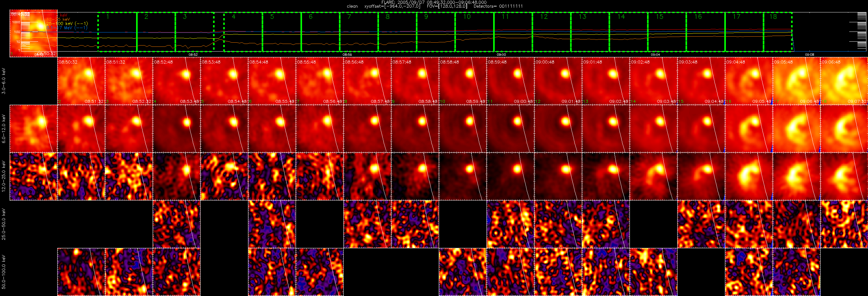Screen dimensions: 868x296
Task: Click the 09:04 time axis label
Action: tap(655, 55)
